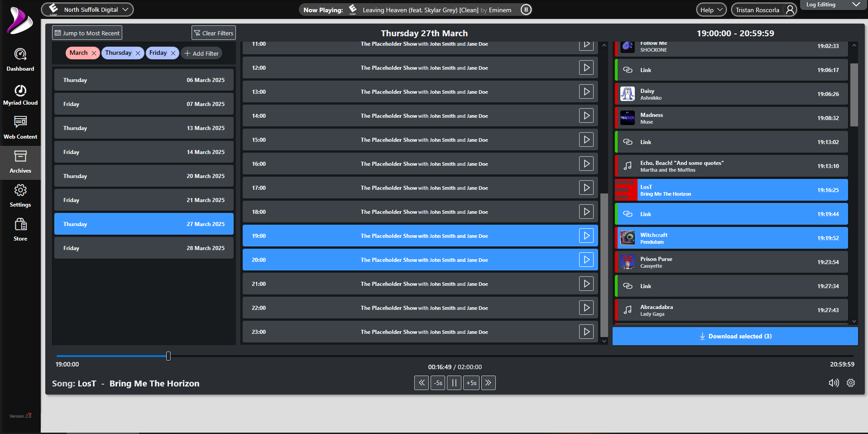The image size is (868, 434).
Task: Open player volume control
Action: point(834,383)
